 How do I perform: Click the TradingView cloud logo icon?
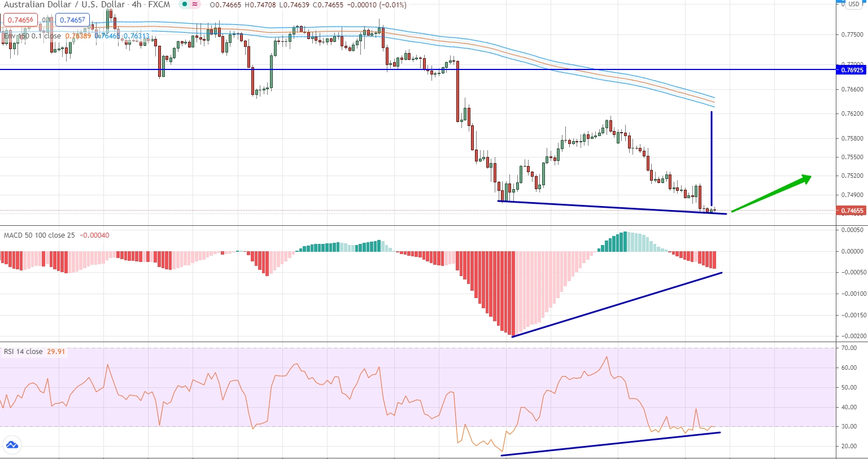tap(12, 445)
